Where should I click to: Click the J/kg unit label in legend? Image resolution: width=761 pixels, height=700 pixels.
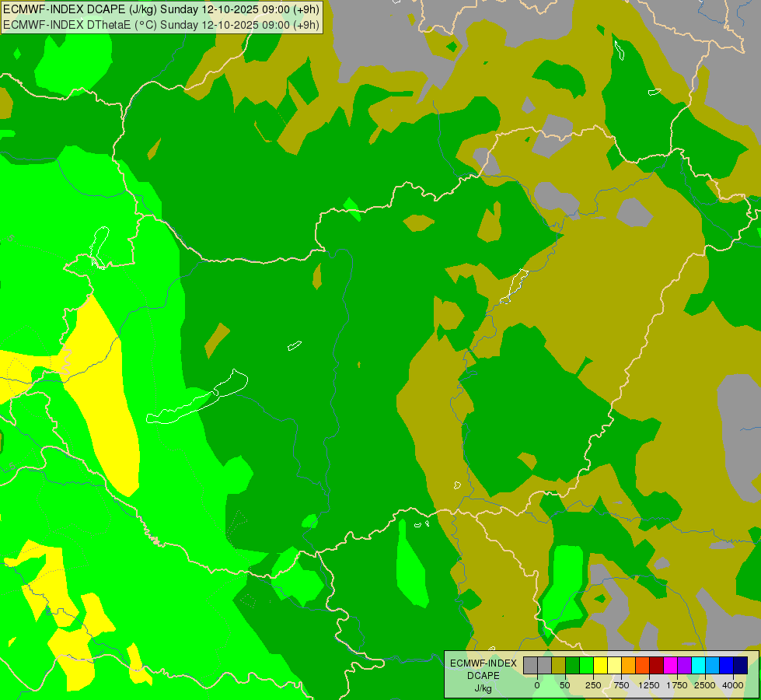pyautogui.click(x=483, y=688)
